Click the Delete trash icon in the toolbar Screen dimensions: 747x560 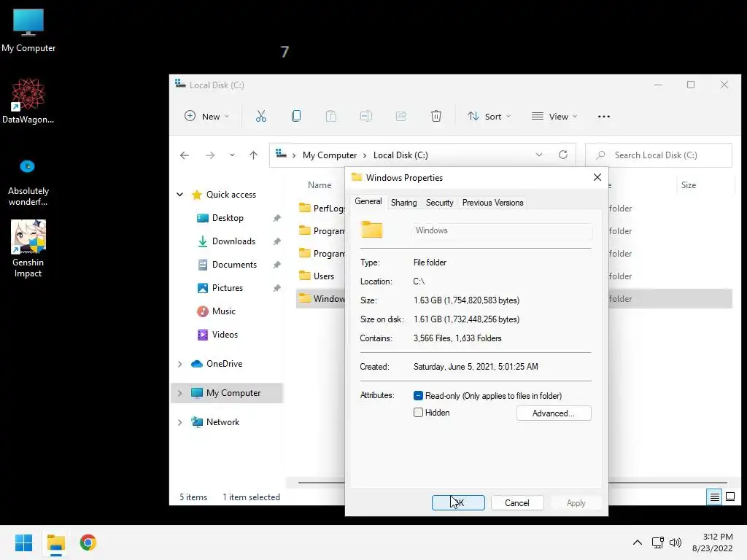[436, 116]
